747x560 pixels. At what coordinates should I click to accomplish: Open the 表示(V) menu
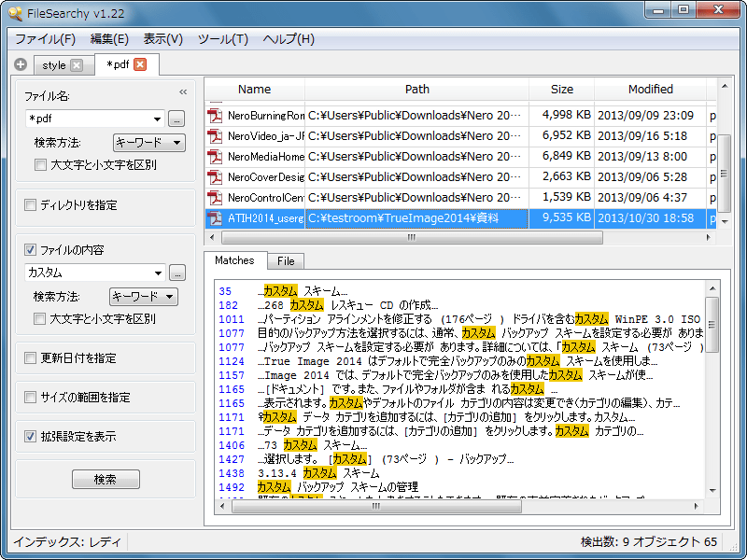(163, 39)
